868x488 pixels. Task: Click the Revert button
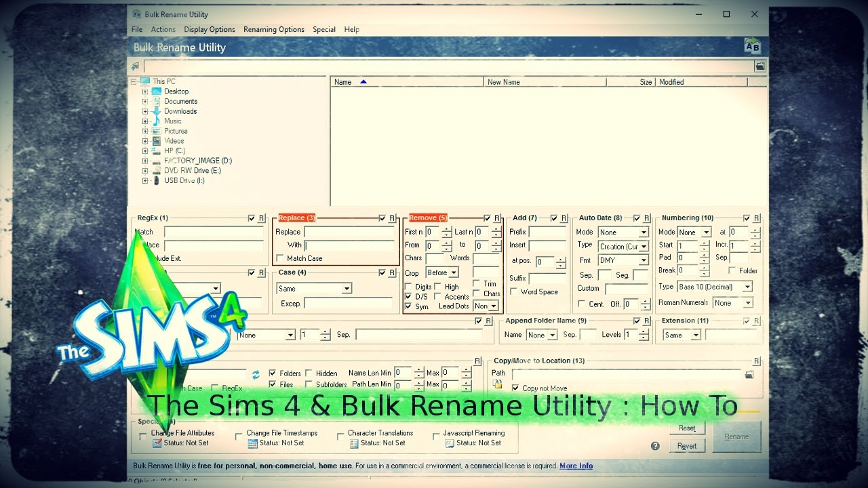point(687,445)
